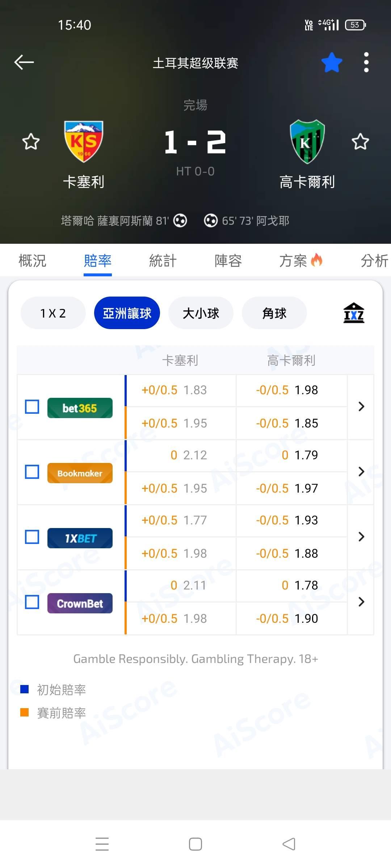Tap the 1 - 2 final score
The width and height of the screenshot is (391, 868).
coord(195,142)
